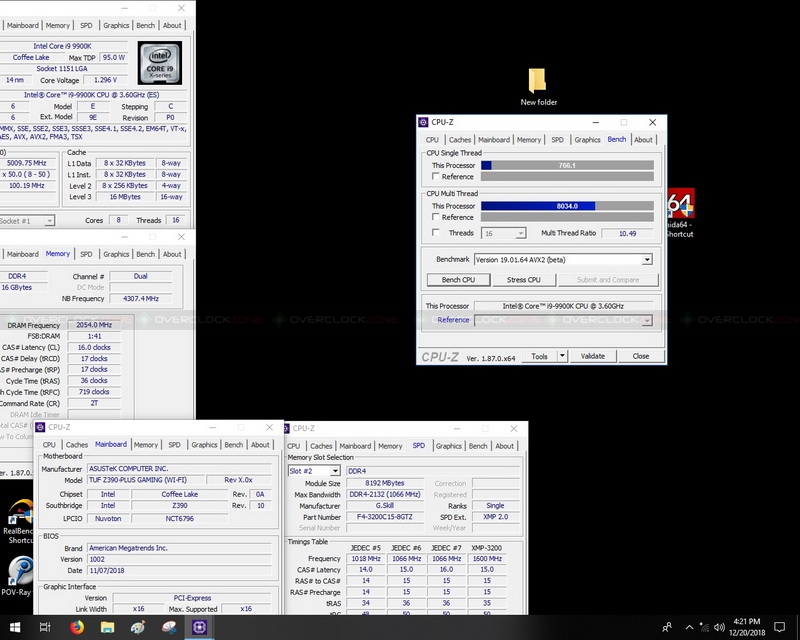The image size is (800, 640).
Task: Open the POV-Ray desktop icon
Action: click(17, 576)
